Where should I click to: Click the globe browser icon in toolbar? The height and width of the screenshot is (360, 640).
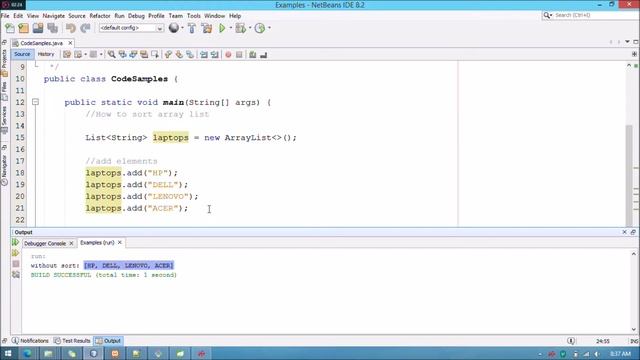[174, 28]
